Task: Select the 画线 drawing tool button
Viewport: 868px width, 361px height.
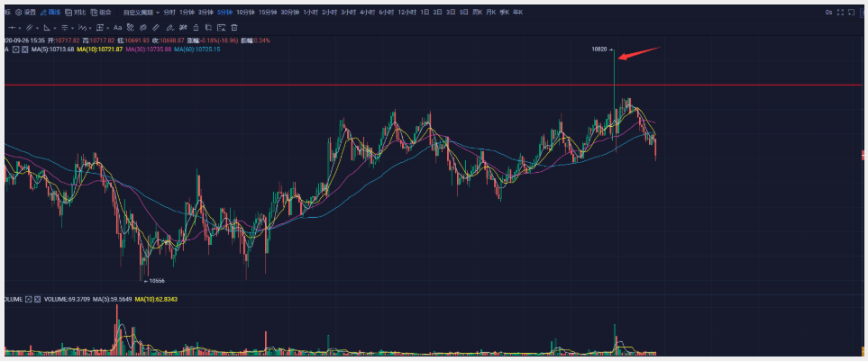Action: point(50,13)
